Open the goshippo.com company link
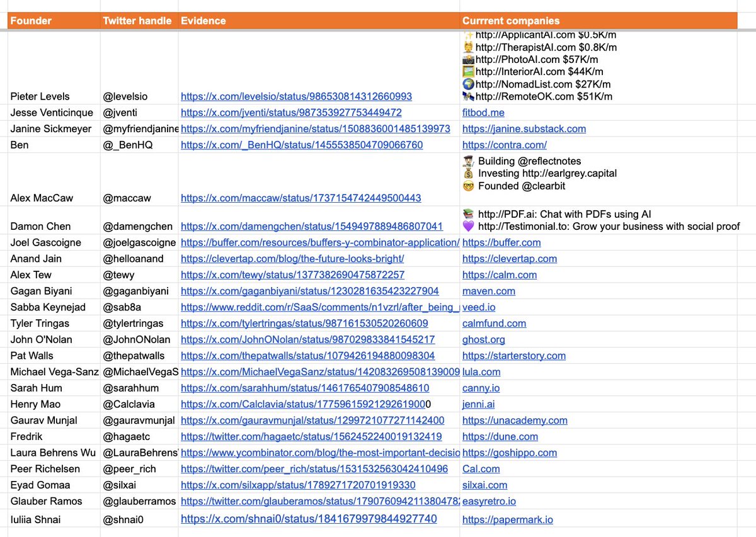This screenshot has height=537, width=756. pos(510,453)
